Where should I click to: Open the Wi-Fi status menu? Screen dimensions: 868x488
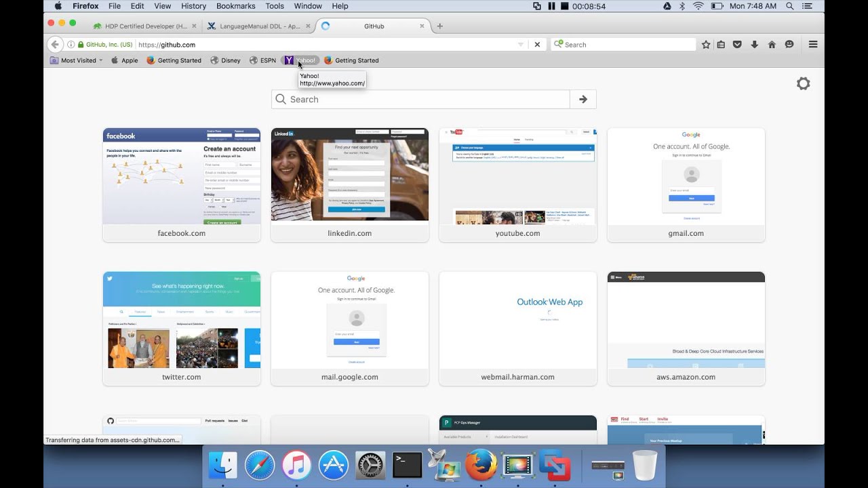698,6
